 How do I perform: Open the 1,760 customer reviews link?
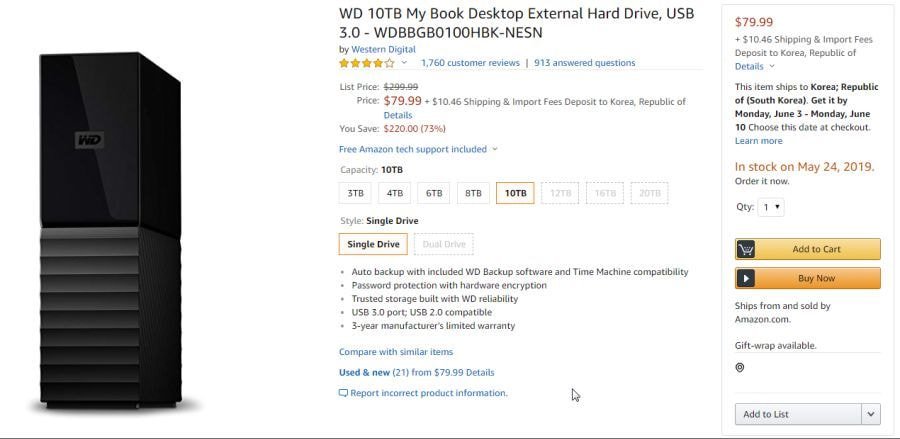click(x=470, y=63)
